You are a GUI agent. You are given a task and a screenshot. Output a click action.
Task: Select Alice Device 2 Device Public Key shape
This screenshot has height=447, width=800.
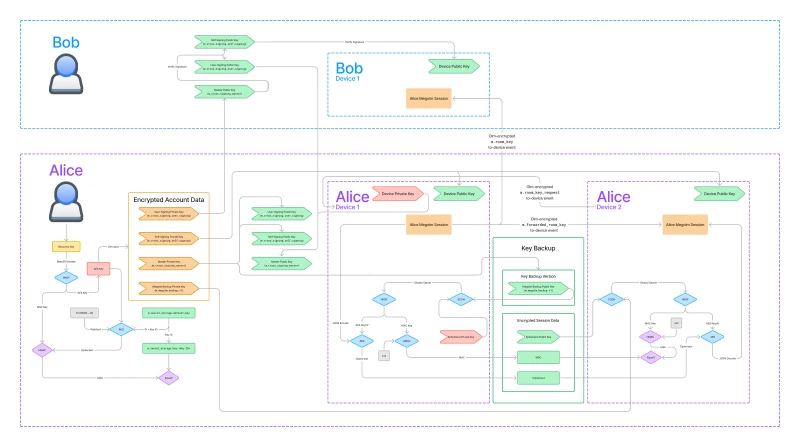(x=719, y=193)
